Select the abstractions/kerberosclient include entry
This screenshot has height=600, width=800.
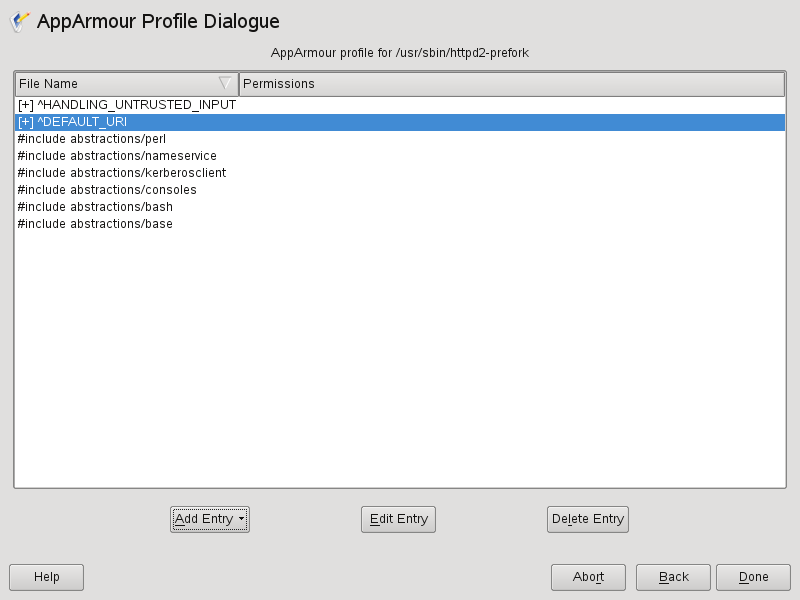pos(120,172)
